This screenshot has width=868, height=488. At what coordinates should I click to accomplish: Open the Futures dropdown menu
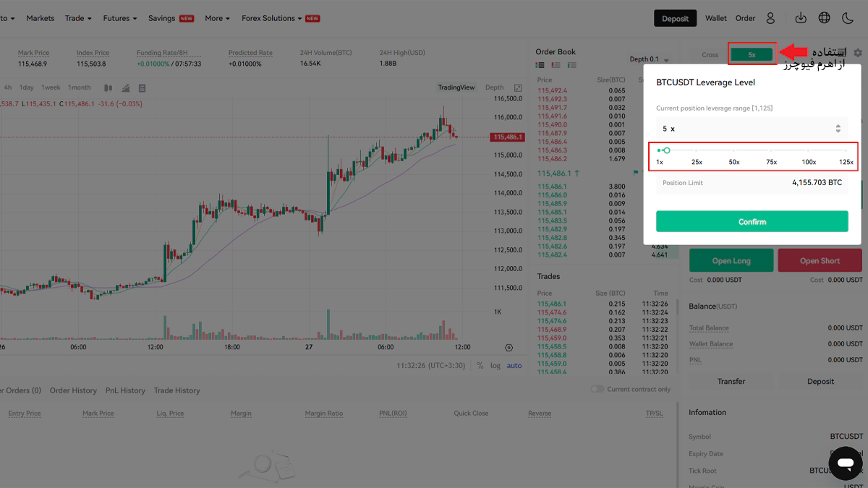[119, 18]
